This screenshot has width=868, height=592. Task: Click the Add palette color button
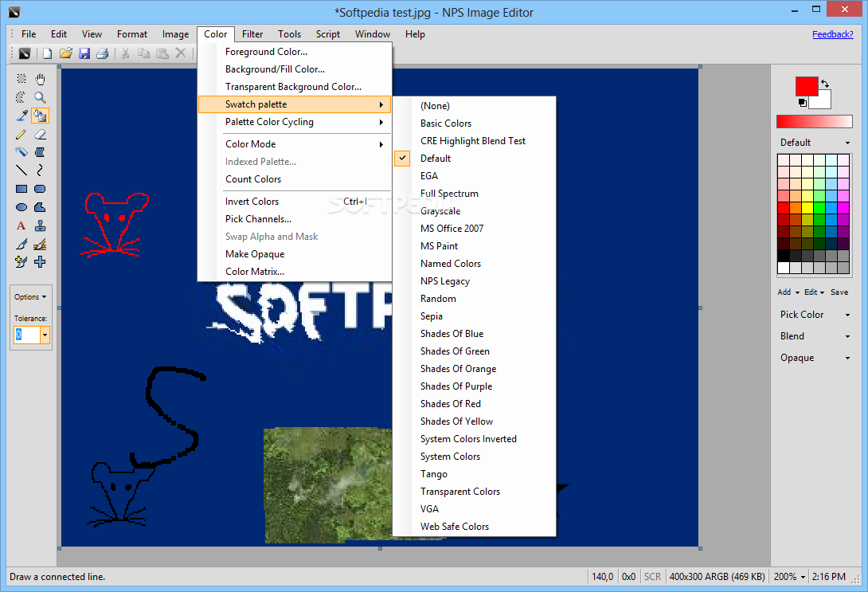coord(784,292)
